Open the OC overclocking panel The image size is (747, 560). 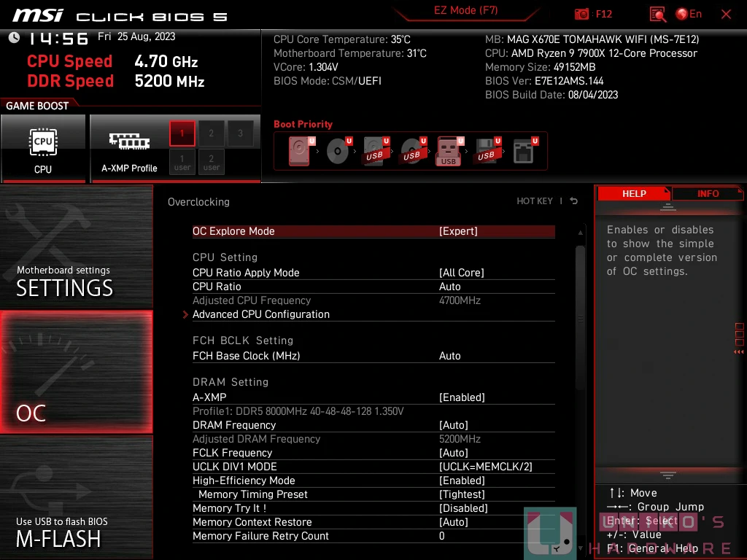tap(76, 372)
